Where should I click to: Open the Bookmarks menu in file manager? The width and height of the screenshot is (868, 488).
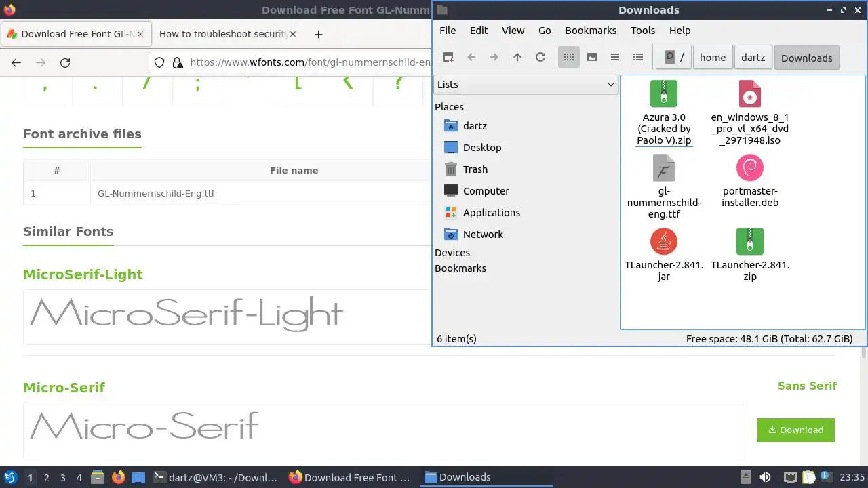tap(591, 30)
